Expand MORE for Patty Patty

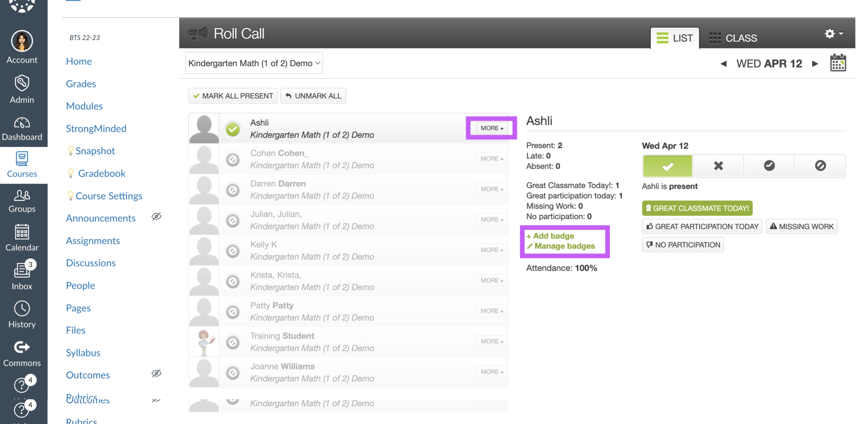(492, 311)
